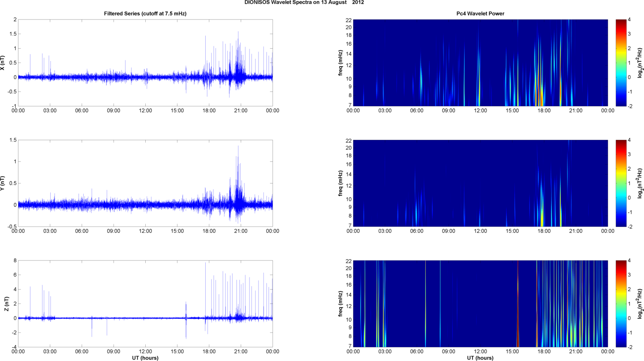Select the Y component wavelet power spectrogram
Screen dimensions: 644x361
pyautogui.click(x=480, y=183)
